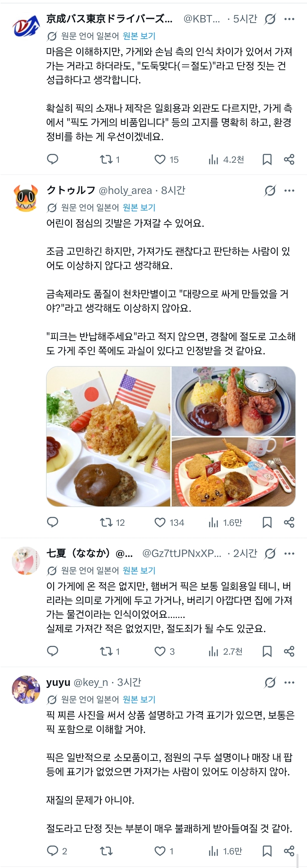Toggle Grok icon on 京成バス tweet header
The width and height of the screenshot is (307, 868).
(x=270, y=19)
